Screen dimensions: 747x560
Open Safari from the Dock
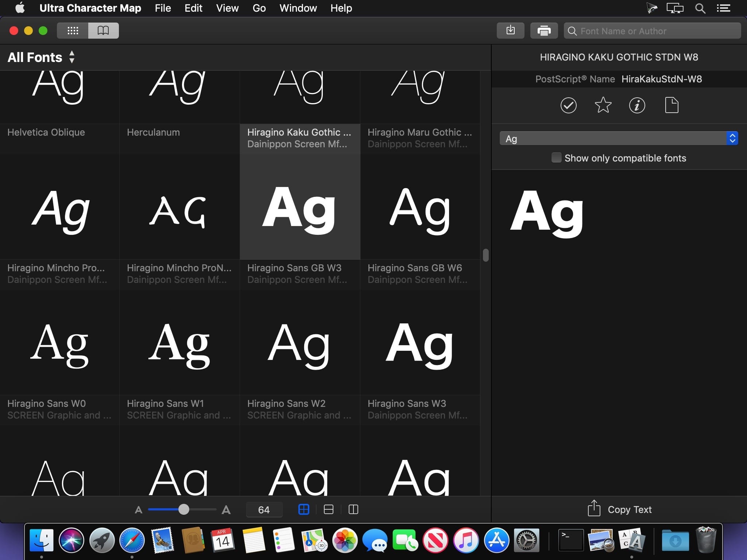point(132,540)
